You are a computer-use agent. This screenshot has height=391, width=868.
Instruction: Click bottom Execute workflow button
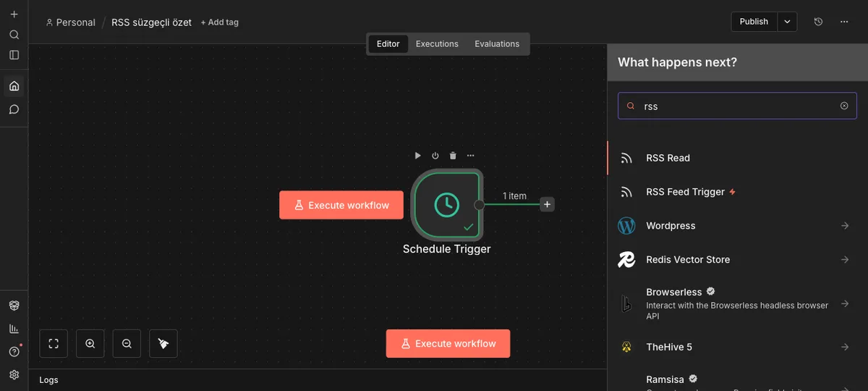(448, 344)
